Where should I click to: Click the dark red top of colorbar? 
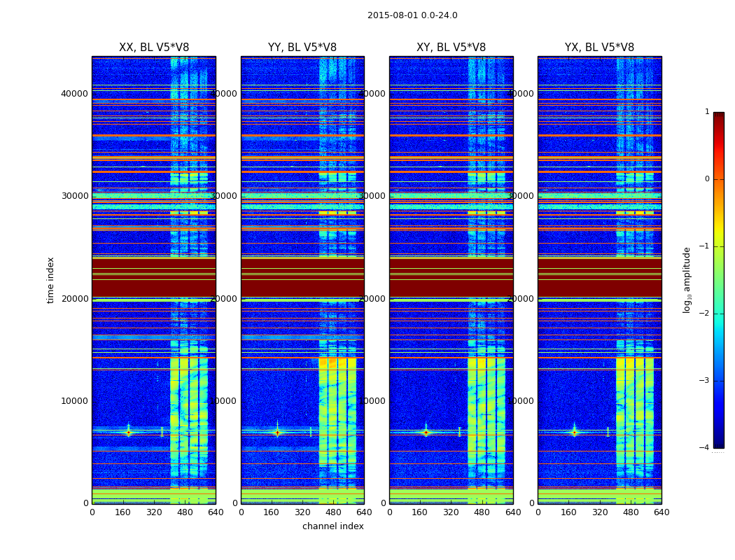click(x=719, y=115)
